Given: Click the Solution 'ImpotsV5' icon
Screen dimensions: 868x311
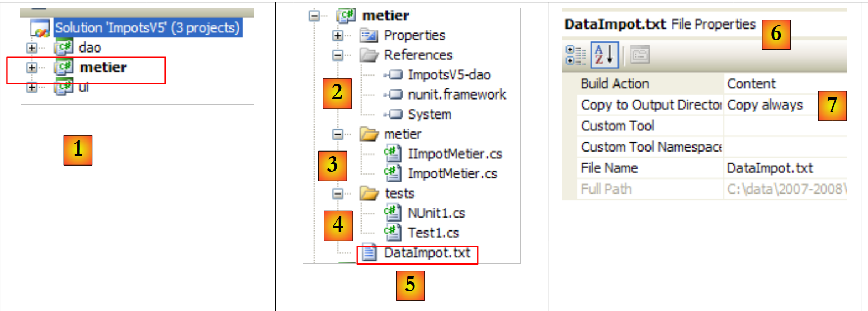Looking at the screenshot, I should [x=40, y=28].
